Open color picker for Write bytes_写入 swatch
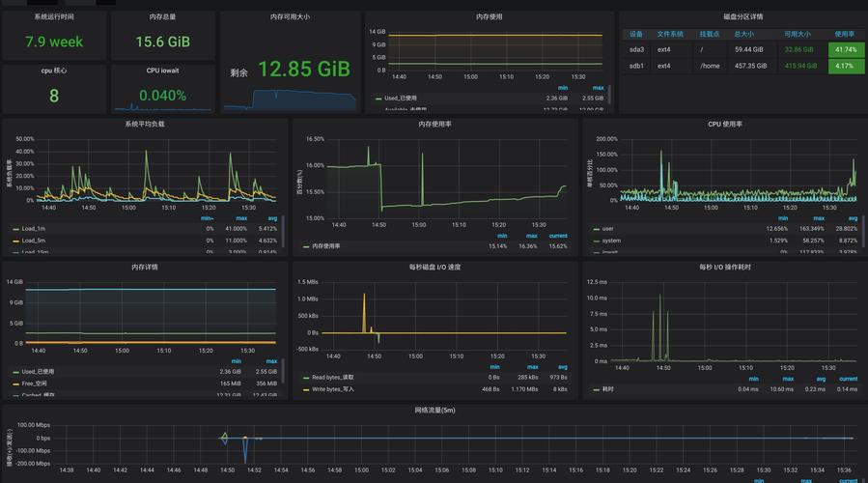 click(306, 390)
